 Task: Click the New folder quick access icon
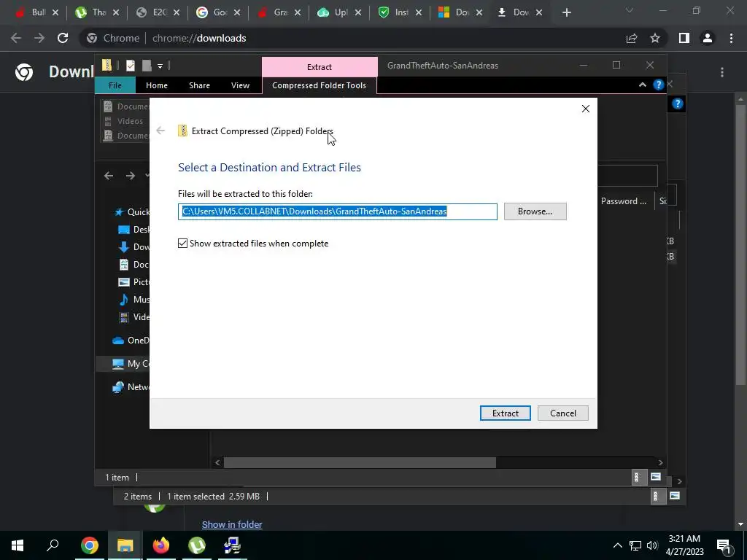147,66
